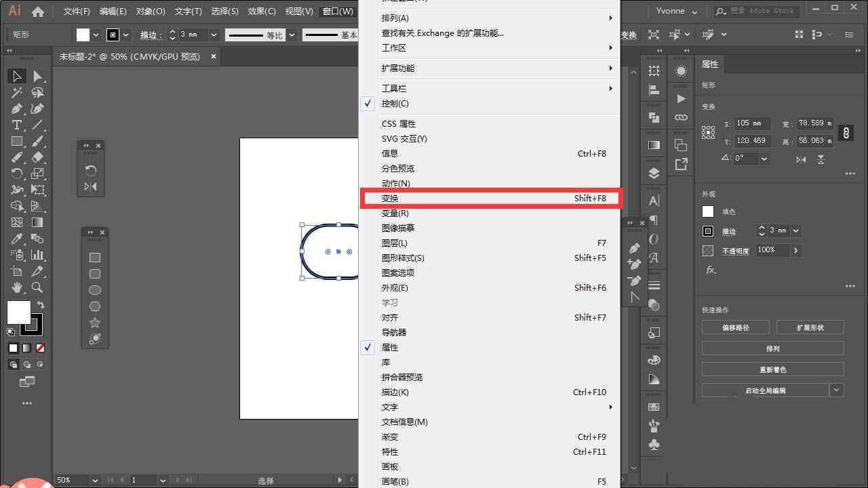Open rotation angle dropdown in Properties
The image size is (868, 488).
point(764,159)
